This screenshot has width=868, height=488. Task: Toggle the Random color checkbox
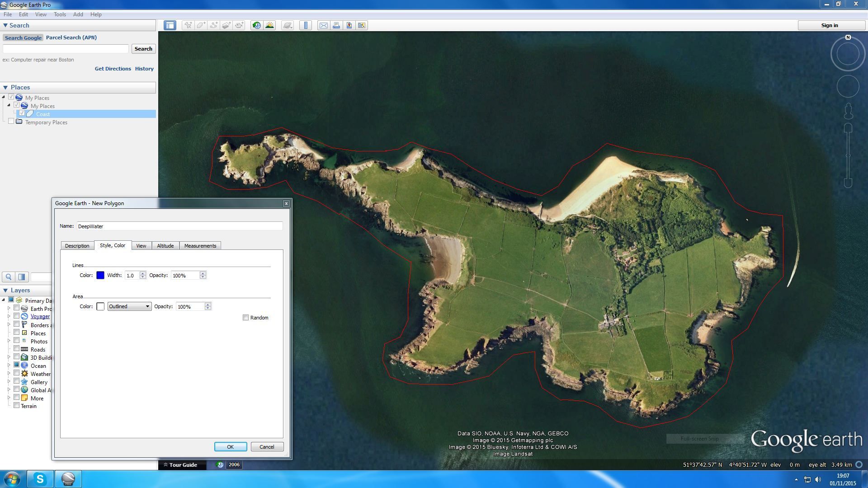pos(245,318)
